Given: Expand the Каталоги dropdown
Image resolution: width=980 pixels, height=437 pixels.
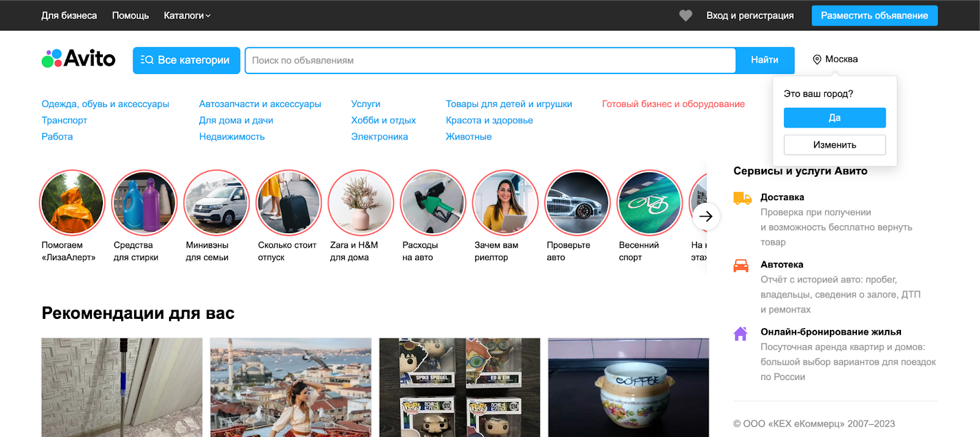Looking at the screenshot, I should (x=187, y=15).
